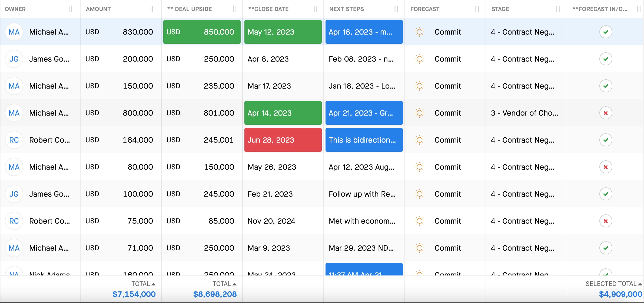Click Amount column drag handle
644x303 pixels.
point(152,9)
